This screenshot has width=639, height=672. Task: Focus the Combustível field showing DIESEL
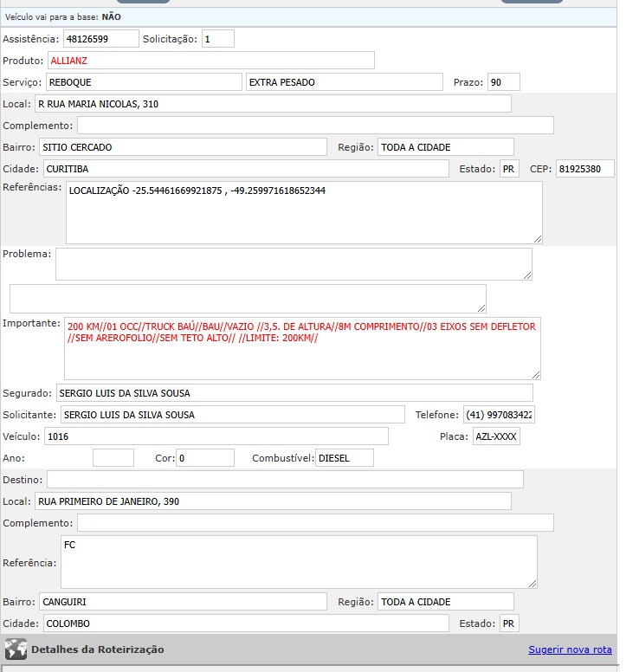(344, 458)
